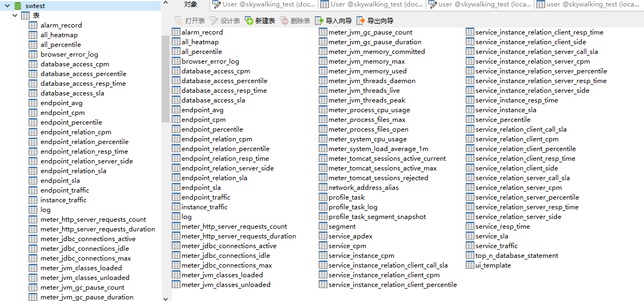Select meter_jvm_memory_committed in object list
The height and width of the screenshot is (301, 644).
tap(377, 52)
